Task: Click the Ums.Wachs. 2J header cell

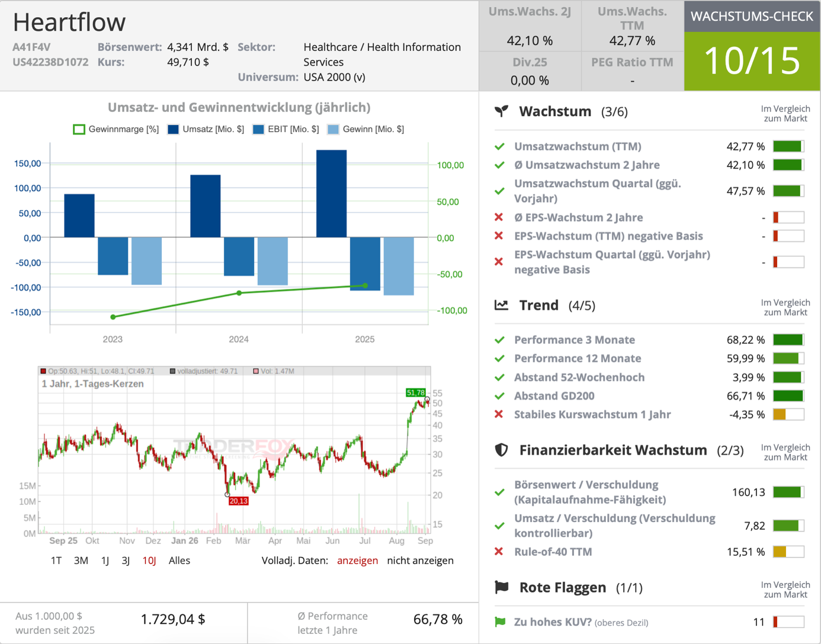Action: (530, 11)
